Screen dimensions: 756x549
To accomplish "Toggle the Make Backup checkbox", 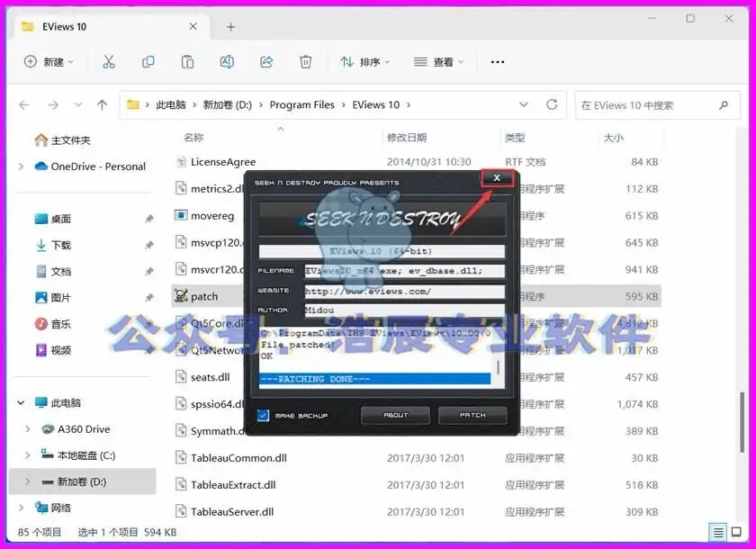I will [263, 415].
